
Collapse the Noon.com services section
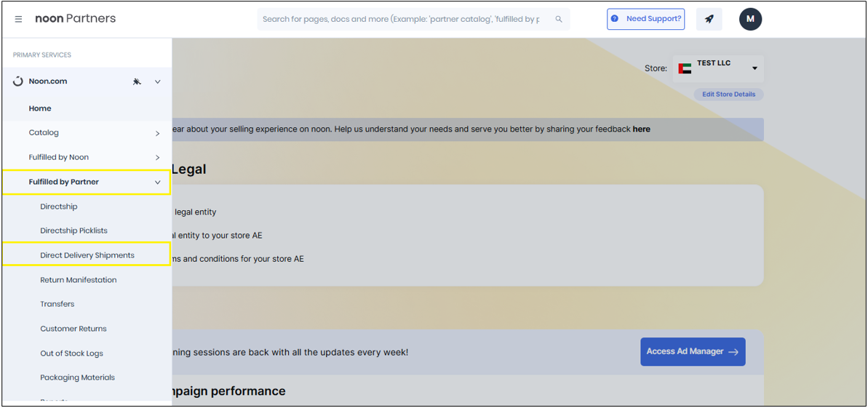point(158,81)
